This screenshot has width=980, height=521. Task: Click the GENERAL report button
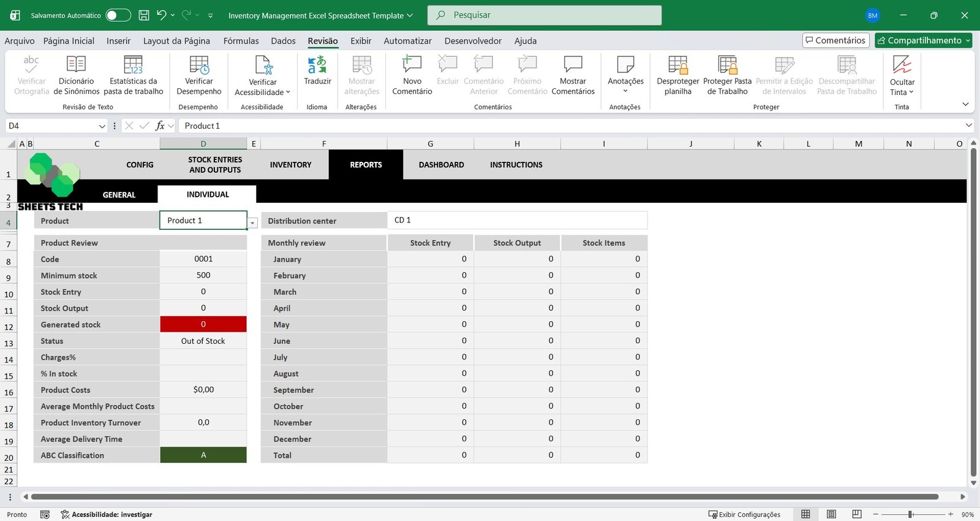(119, 195)
